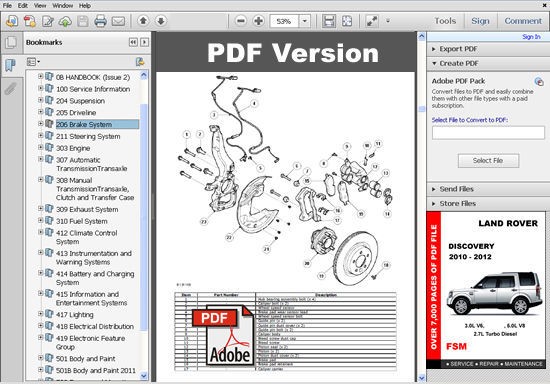
Task: Click the zoom percentage field showing 53%
Action: click(284, 21)
